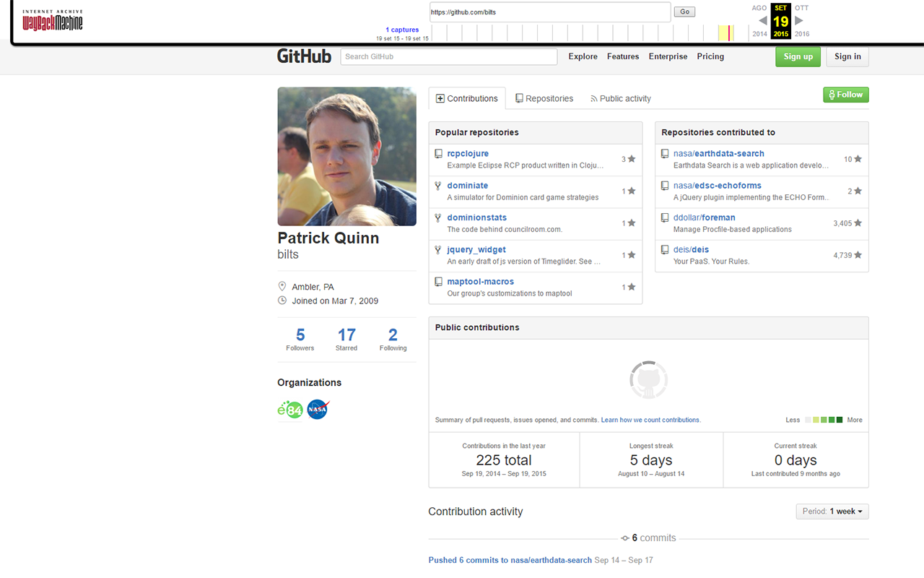This screenshot has width=924, height=578.
Task: Open the Period dropdown showing 1 week
Action: [832, 511]
